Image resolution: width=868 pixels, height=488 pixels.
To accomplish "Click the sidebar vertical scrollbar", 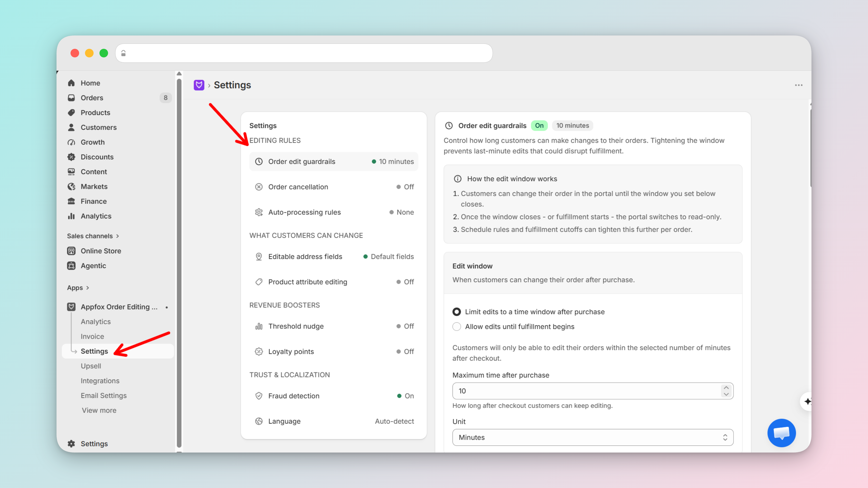I will click(x=179, y=263).
